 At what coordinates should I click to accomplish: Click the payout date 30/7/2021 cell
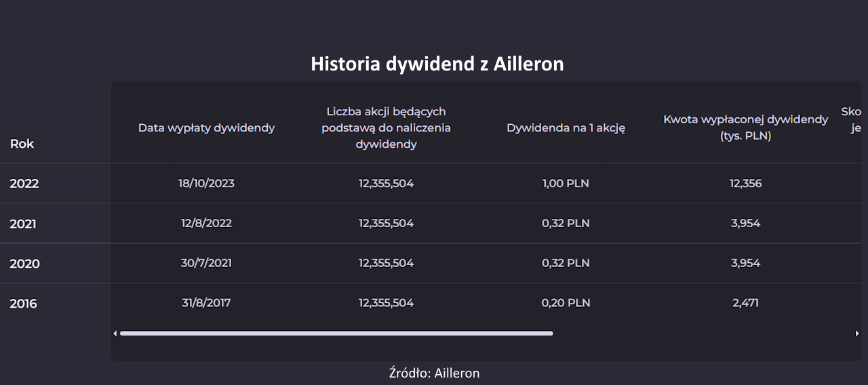click(x=206, y=263)
